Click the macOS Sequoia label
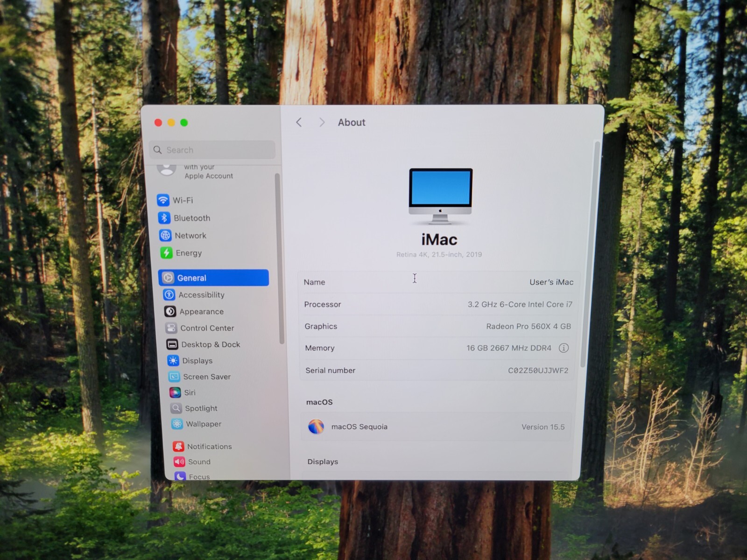 coord(359,427)
